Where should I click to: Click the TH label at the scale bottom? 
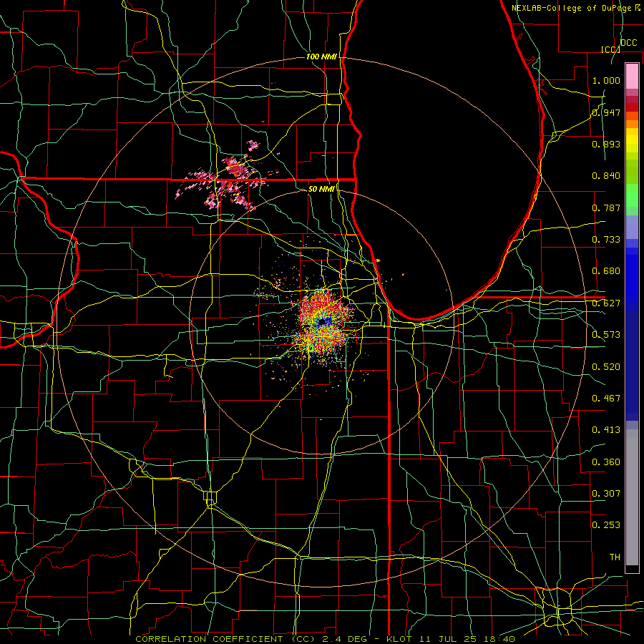click(615, 557)
